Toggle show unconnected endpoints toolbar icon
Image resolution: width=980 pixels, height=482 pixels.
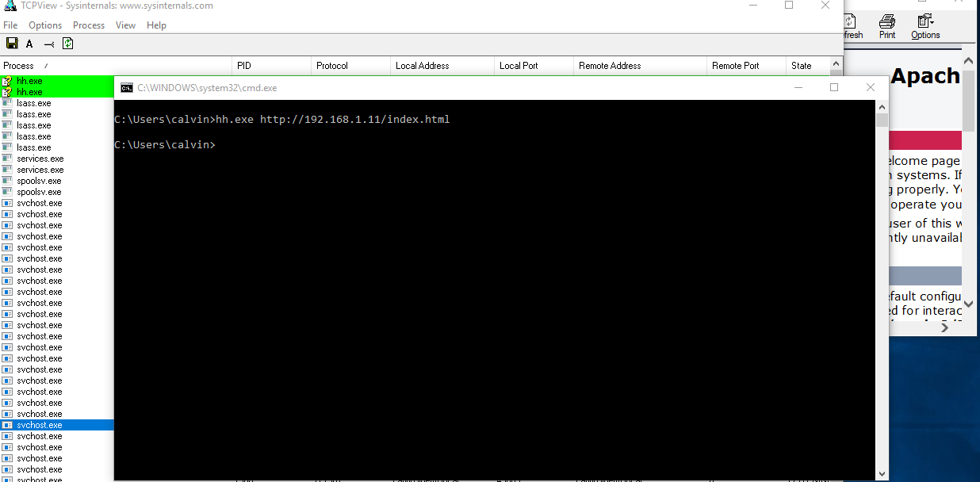point(49,44)
